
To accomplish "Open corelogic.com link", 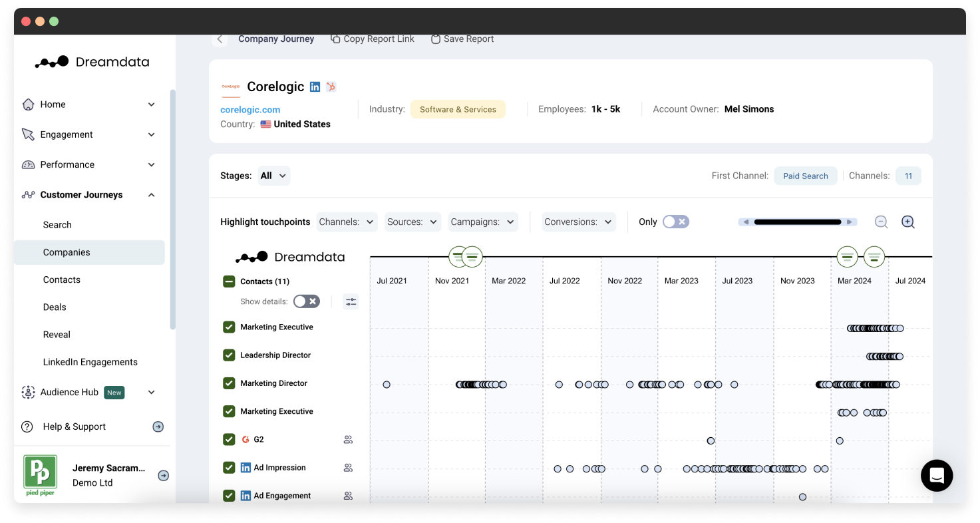I will pyautogui.click(x=250, y=110).
